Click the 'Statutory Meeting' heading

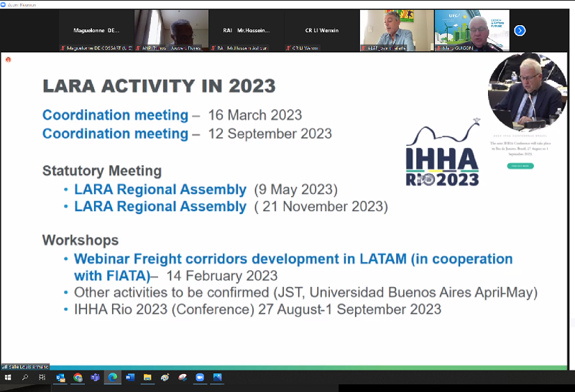pyautogui.click(x=102, y=171)
